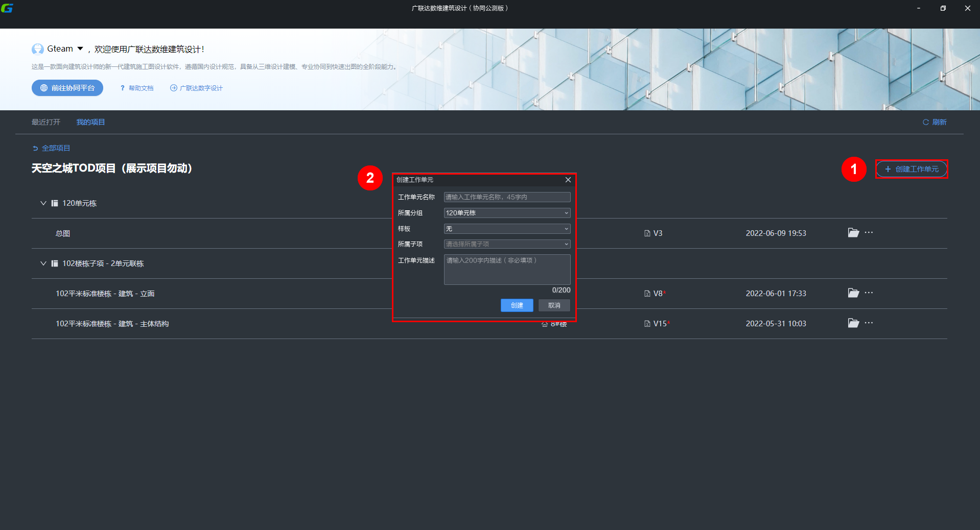980x530 pixels.
Task: Collapse the 102楼栋子项 - 2单元联栋 group chevron
Action: 43,263
